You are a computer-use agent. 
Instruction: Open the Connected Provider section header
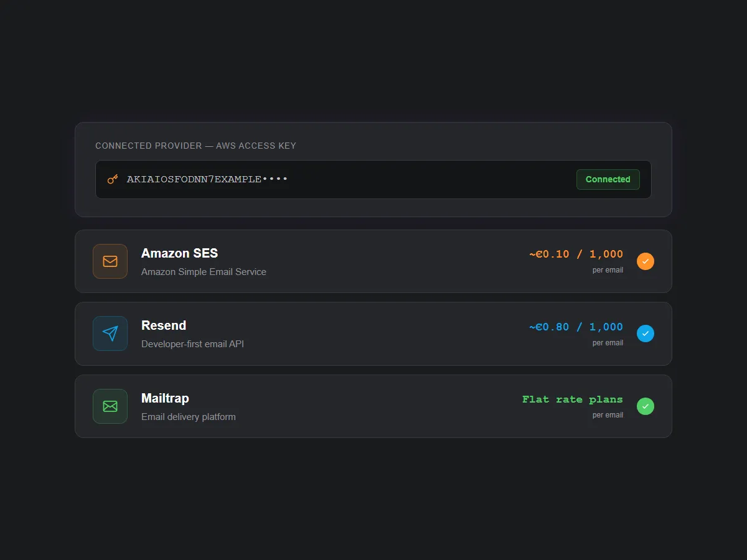coord(195,146)
